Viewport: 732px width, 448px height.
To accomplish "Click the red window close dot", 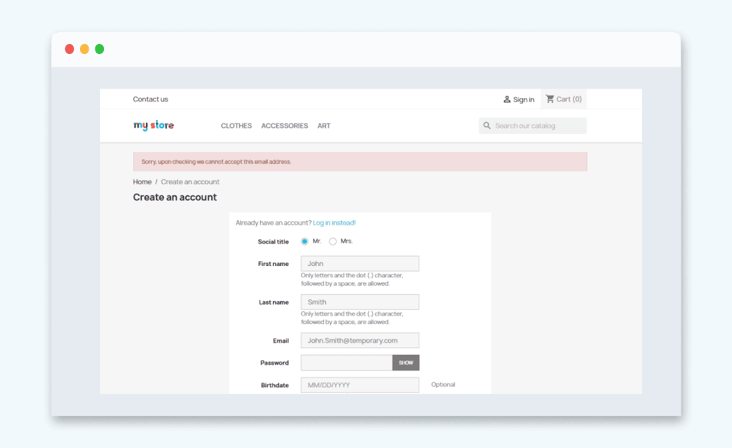I will coord(70,49).
